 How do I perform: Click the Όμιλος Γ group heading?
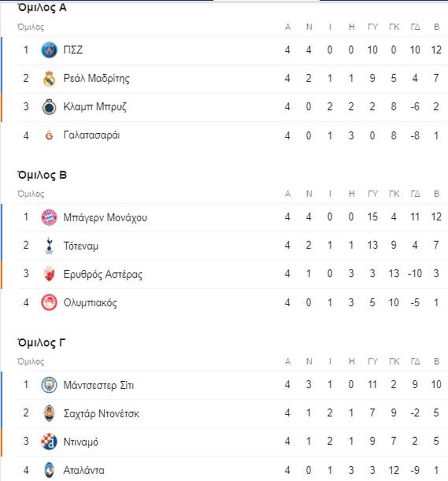[x=41, y=343]
